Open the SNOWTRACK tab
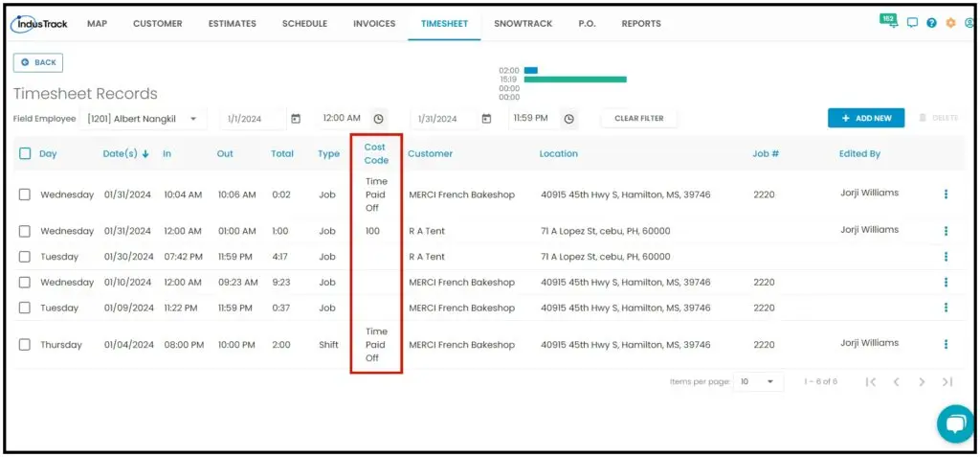 coord(523,24)
